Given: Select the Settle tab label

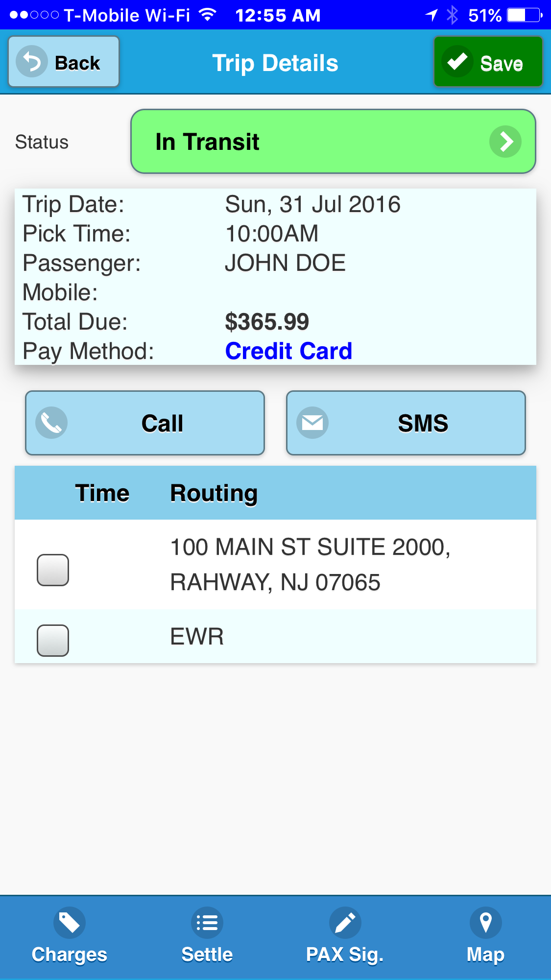Looking at the screenshot, I should pos(207,955).
